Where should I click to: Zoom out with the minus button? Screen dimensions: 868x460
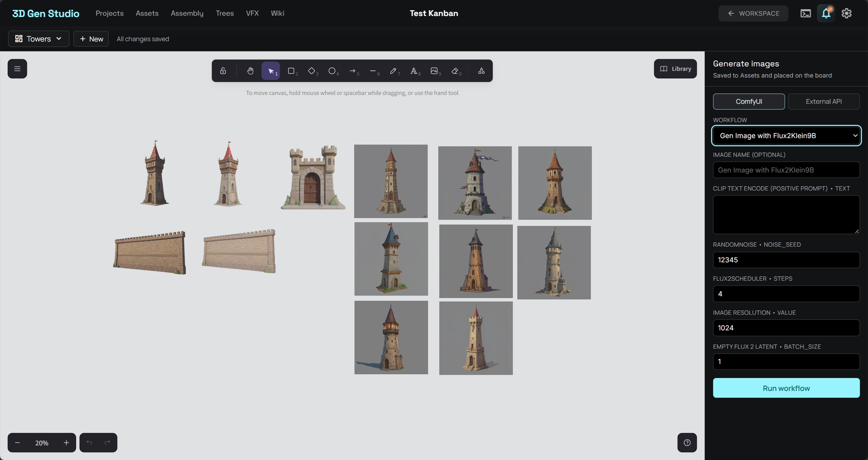tap(17, 443)
